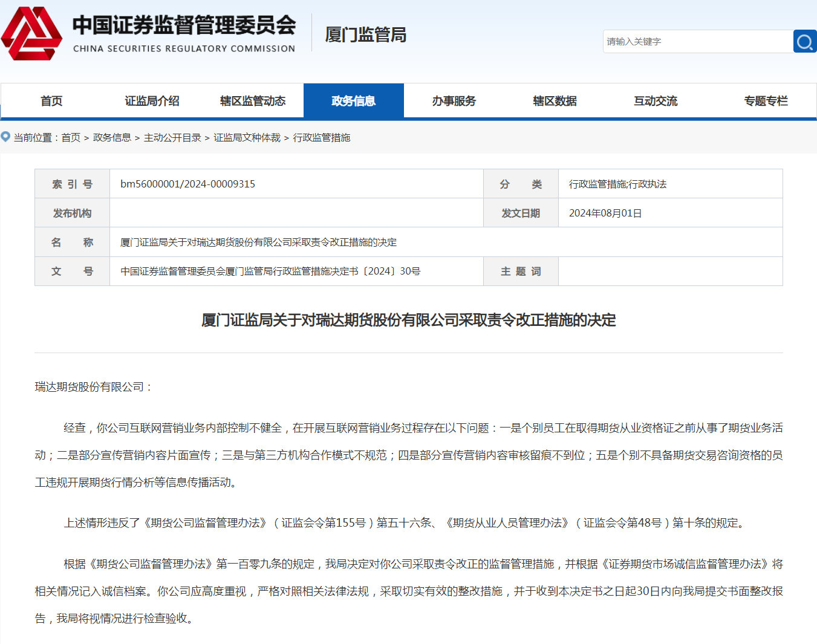This screenshot has height=644, width=817.
Task: Open the 证监局介绍 navigation tab
Action: [x=152, y=101]
